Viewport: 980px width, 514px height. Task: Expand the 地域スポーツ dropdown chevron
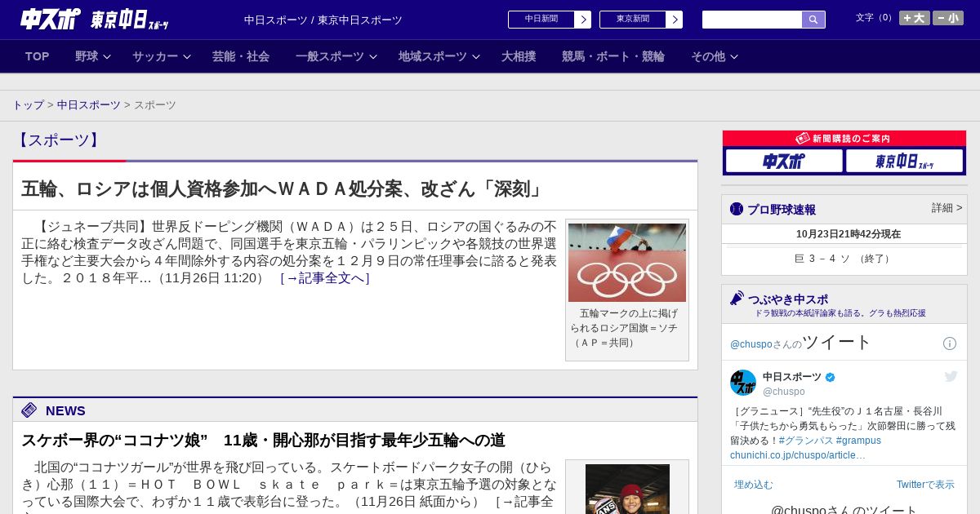(476, 57)
